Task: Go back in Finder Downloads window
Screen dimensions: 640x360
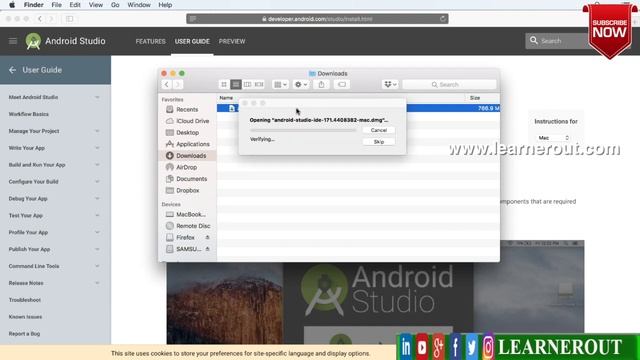Action: (167, 84)
